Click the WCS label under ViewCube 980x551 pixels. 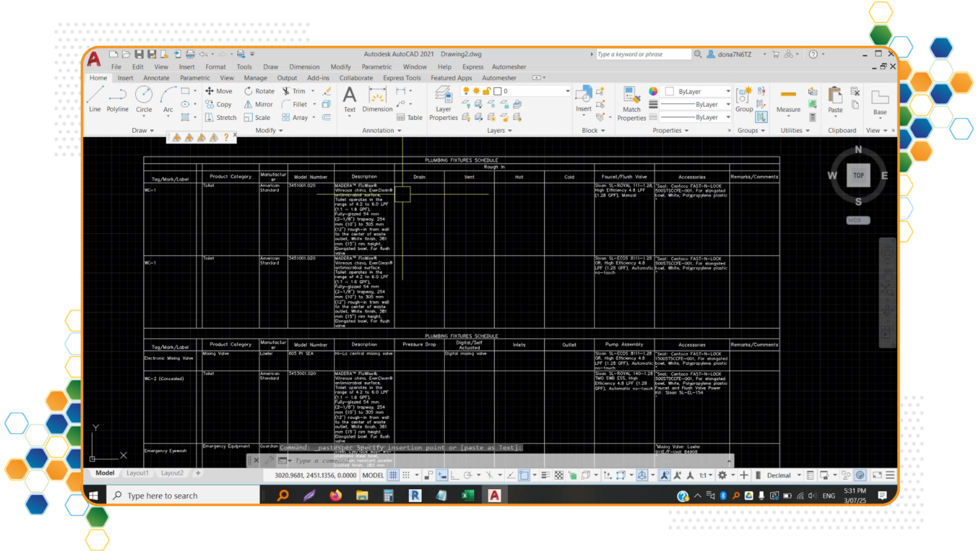point(858,221)
